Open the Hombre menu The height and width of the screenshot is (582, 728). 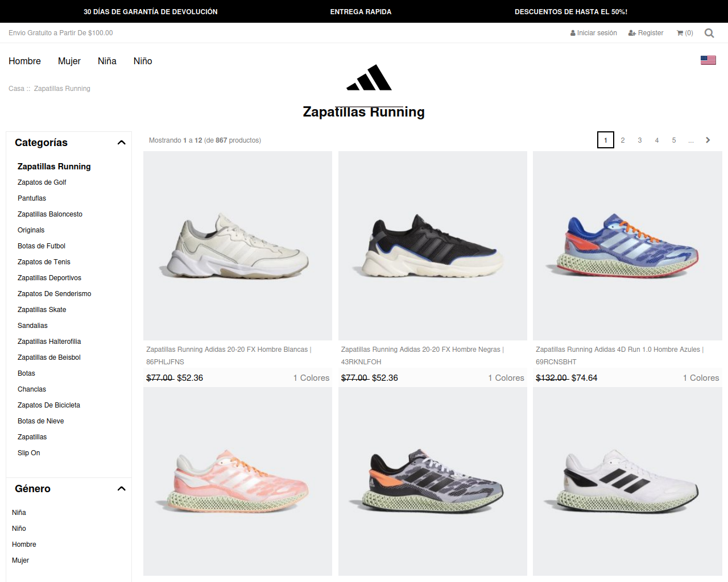click(x=24, y=61)
